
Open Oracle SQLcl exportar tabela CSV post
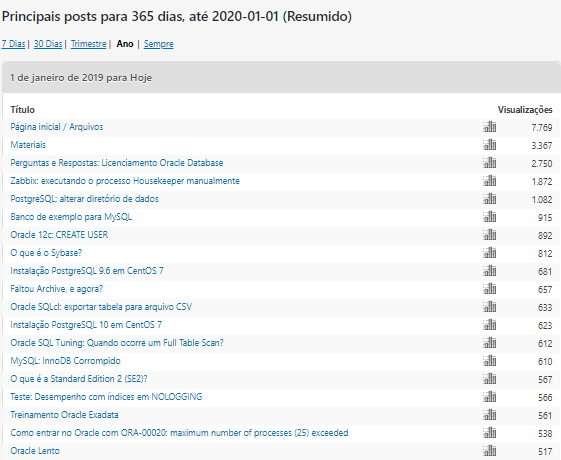[101, 307]
